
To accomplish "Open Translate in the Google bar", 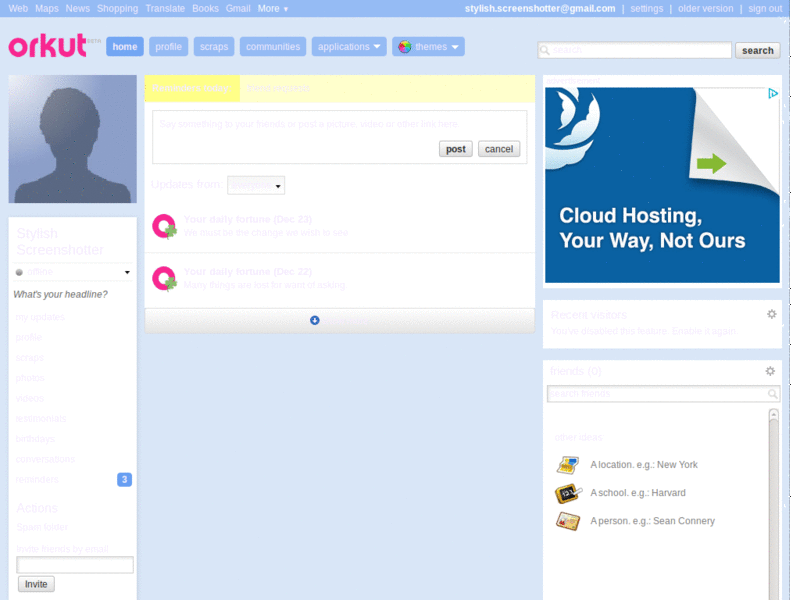I will tap(165, 9).
